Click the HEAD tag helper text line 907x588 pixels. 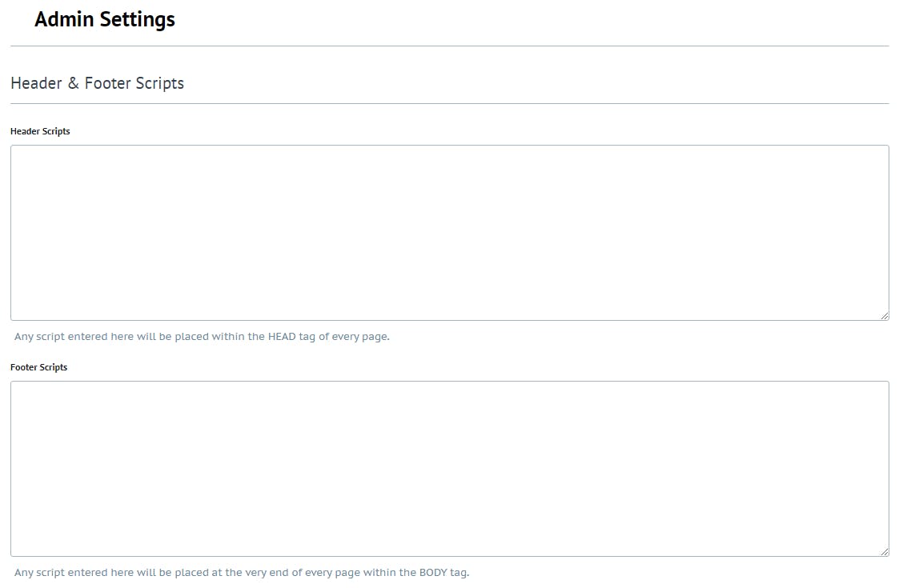point(202,337)
